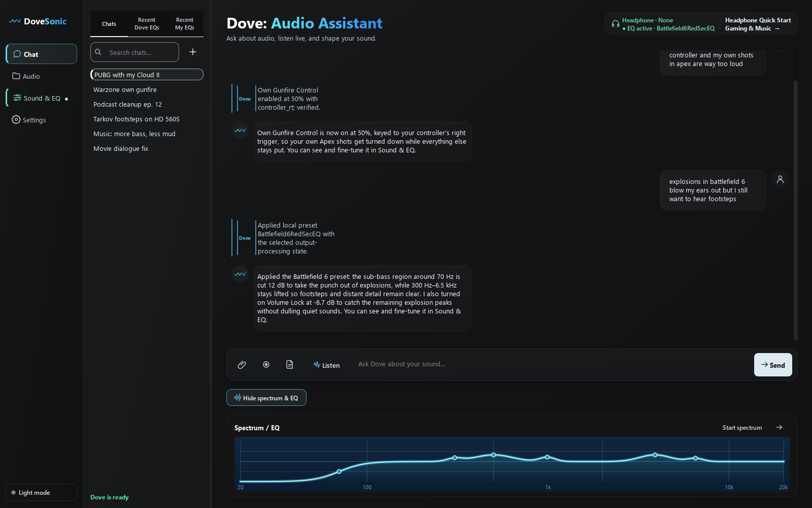
Task: Open Headphone Quick Start Gaming & Music
Action: pos(758,24)
